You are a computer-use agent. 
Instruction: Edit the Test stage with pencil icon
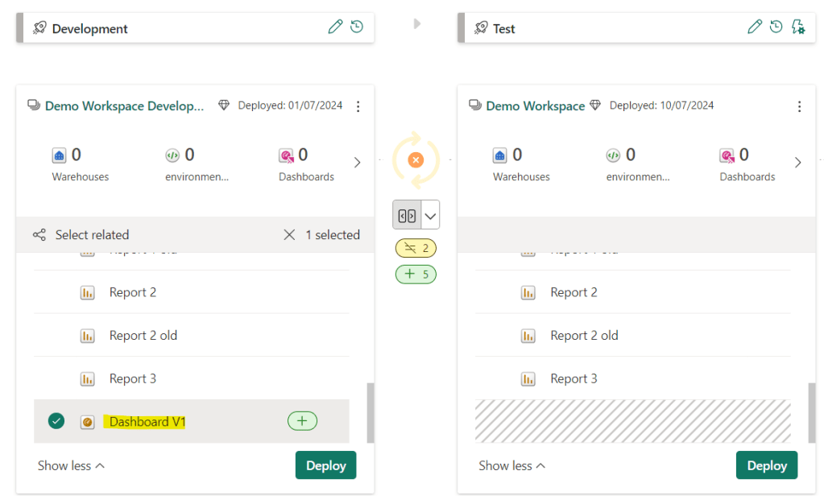click(x=754, y=27)
